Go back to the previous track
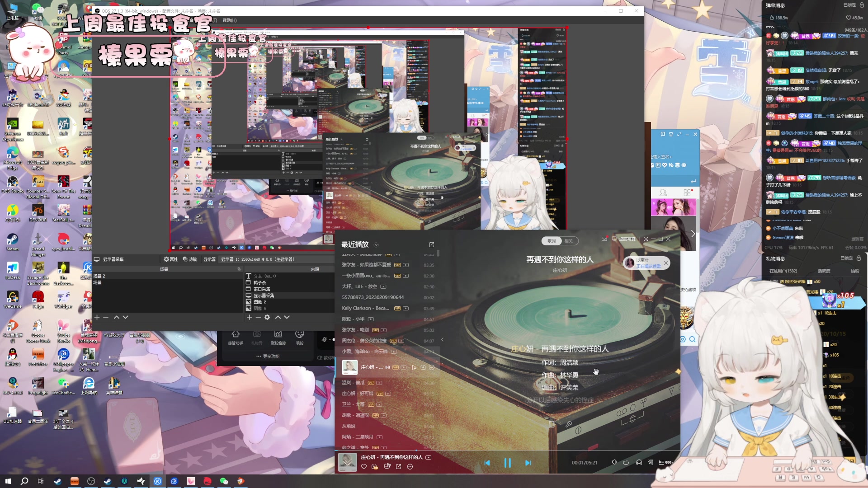 487,463
